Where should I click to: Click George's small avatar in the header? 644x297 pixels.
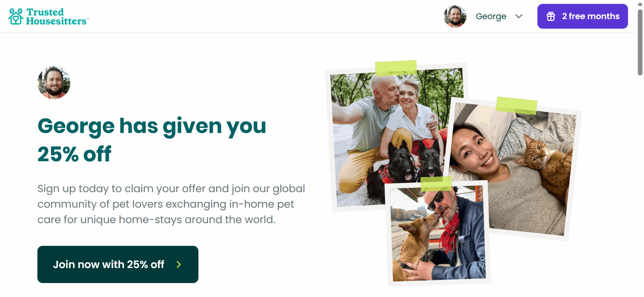455,16
